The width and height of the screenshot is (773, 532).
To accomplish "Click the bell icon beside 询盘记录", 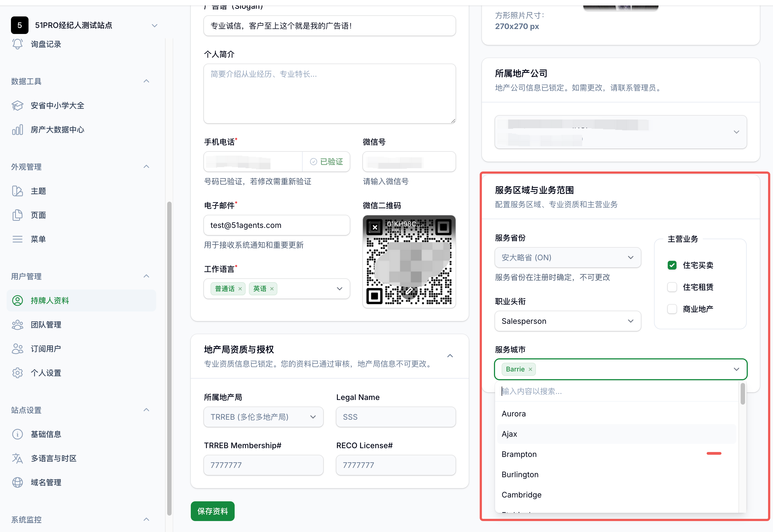I will click(x=17, y=44).
